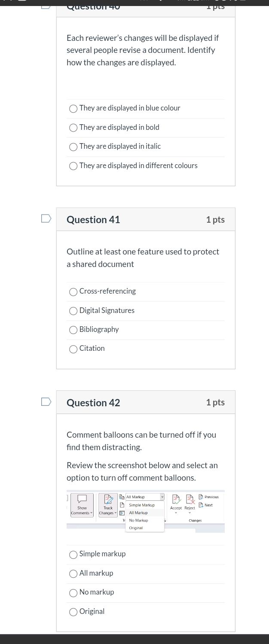Select the 'No markup' answer option
Screen dimensions: 269x644
[x=73, y=593]
